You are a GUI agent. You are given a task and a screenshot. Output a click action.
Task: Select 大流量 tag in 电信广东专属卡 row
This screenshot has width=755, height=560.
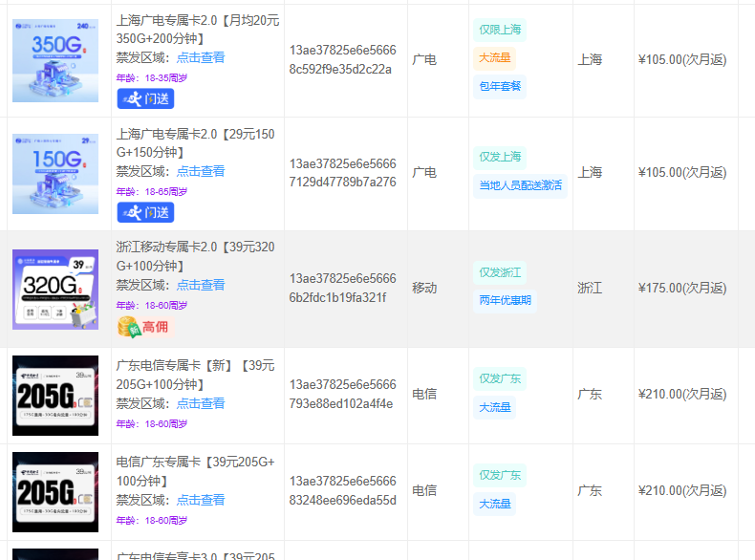(494, 504)
